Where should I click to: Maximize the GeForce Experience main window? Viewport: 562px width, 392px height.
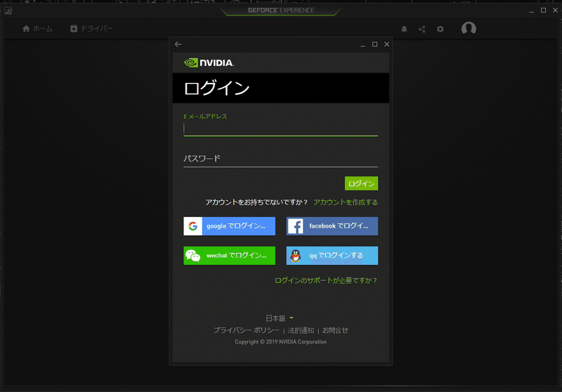pyautogui.click(x=543, y=11)
